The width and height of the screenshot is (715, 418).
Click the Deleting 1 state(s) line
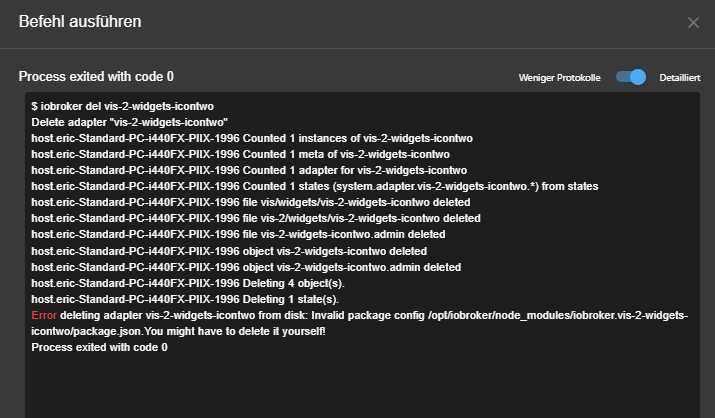point(185,299)
